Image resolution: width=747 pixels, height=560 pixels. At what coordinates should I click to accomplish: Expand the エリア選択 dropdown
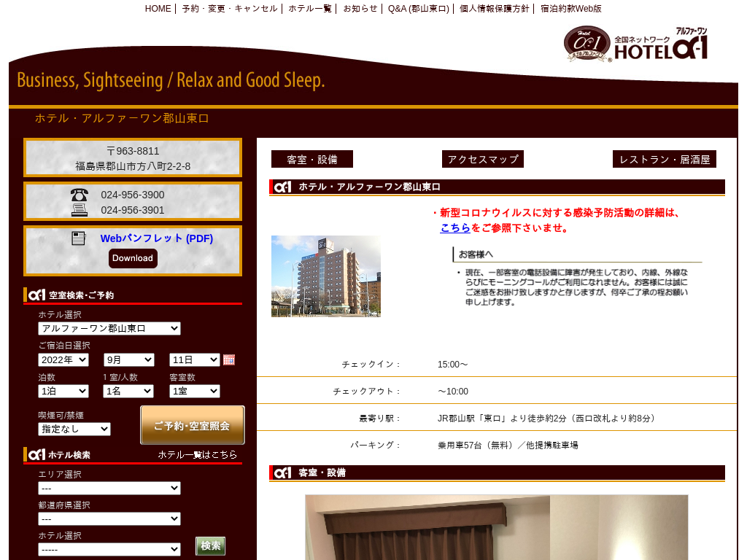[x=109, y=488]
